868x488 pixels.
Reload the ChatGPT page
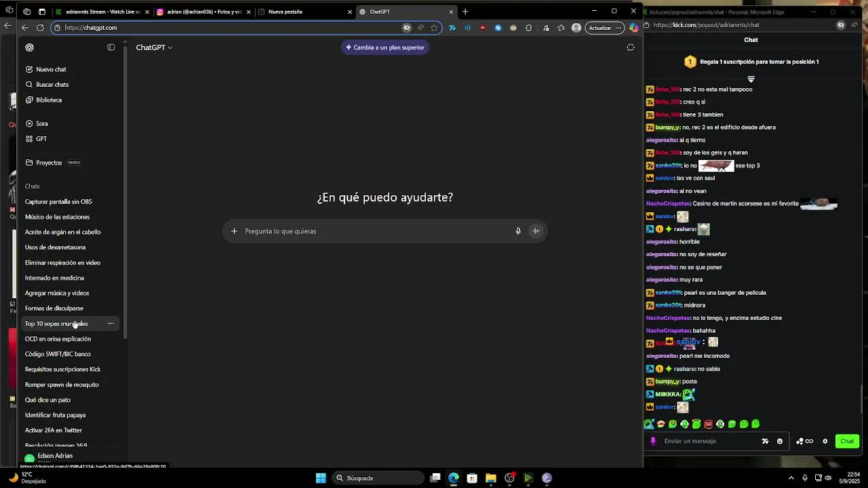pos(40,28)
